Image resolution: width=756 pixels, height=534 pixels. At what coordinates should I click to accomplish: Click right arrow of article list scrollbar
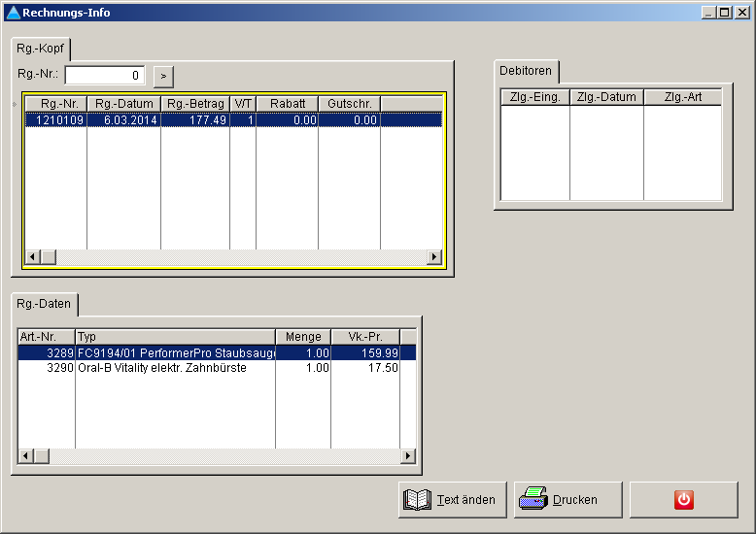(408, 455)
